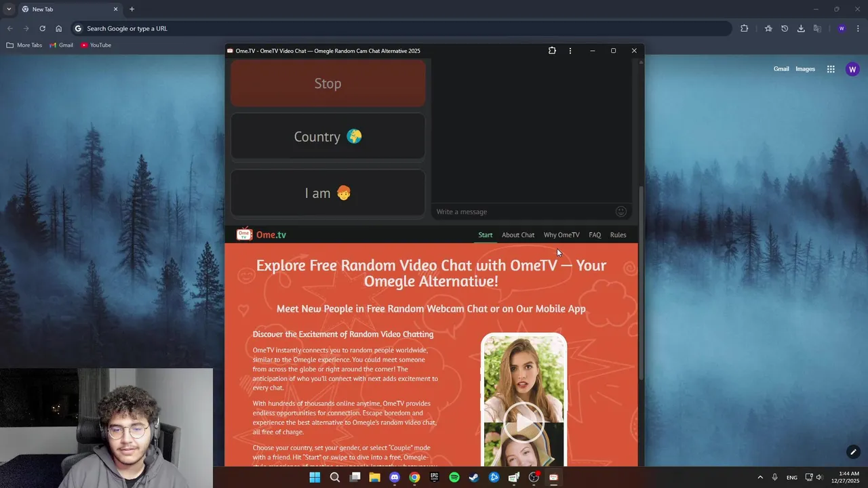This screenshot has height=488, width=868.
Task: Open the OmeTV popup three-dot menu
Action: point(570,51)
